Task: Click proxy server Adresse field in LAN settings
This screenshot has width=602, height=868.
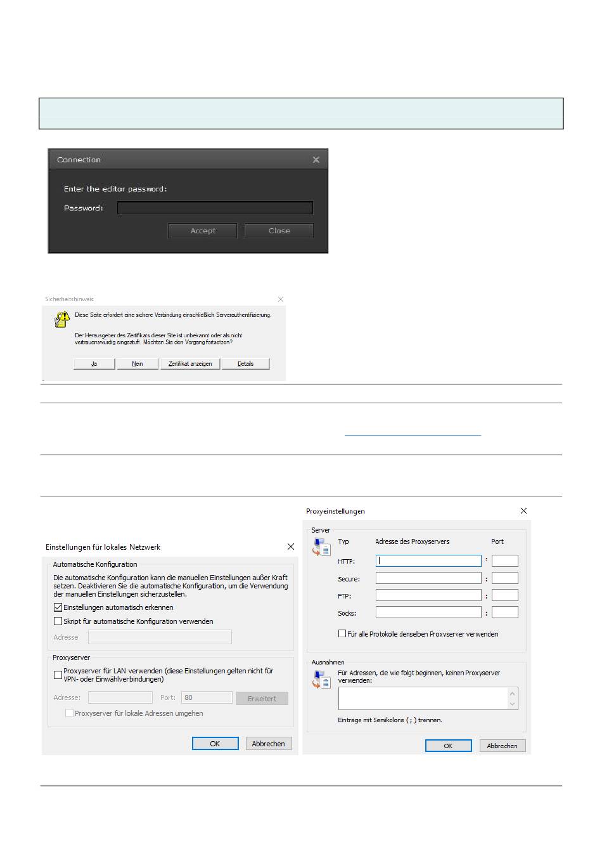Action: [x=120, y=697]
